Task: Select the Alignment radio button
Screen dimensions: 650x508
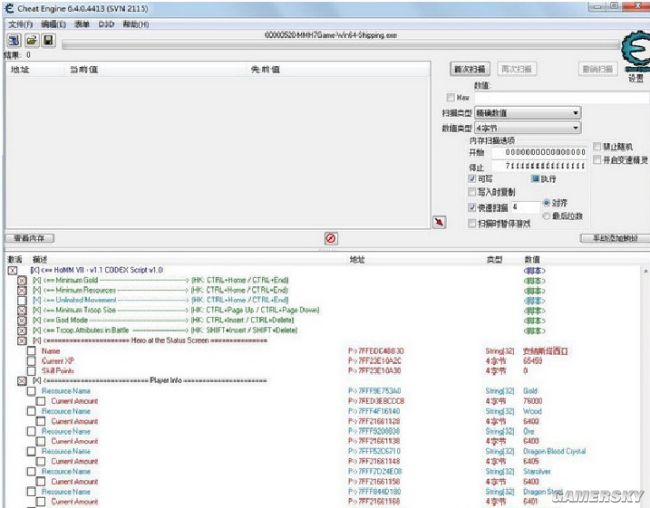Action: [x=546, y=203]
